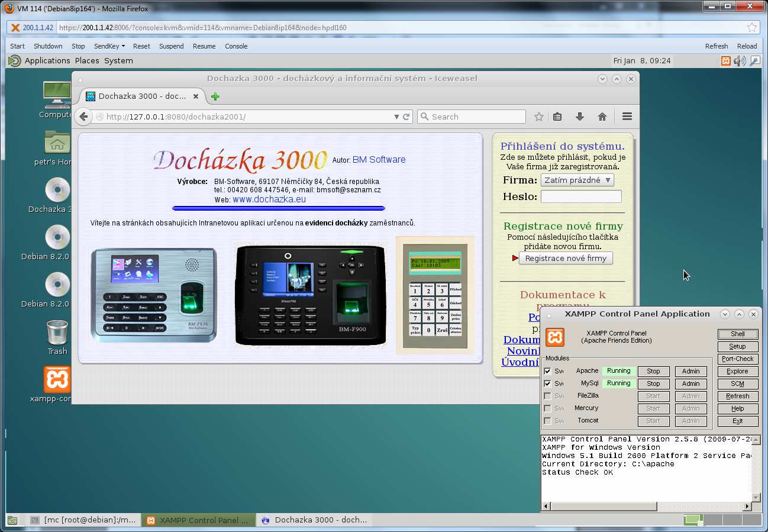Toggle MySql service checkbox
768x532 pixels.
547,383
